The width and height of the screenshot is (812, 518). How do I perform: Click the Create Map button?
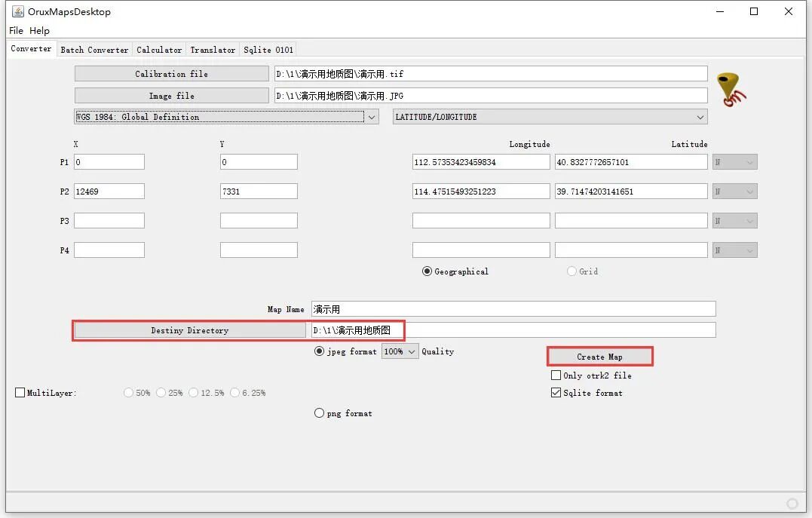tap(599, 357)
